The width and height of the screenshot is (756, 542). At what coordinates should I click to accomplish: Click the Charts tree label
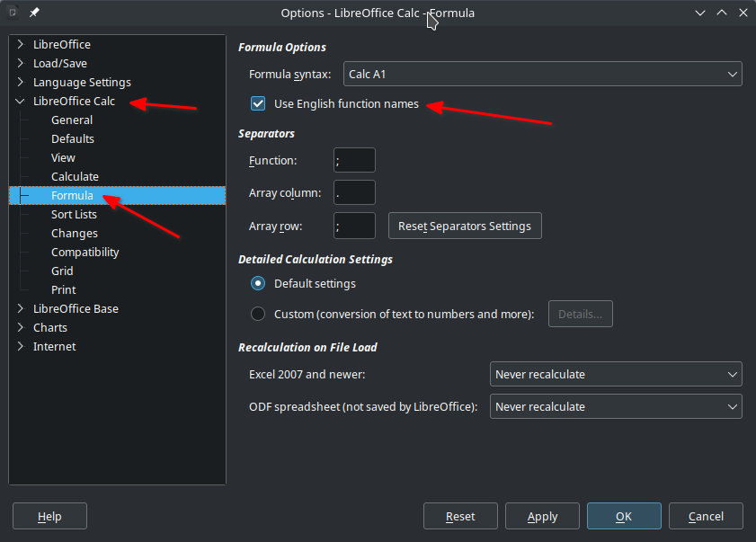50,327
